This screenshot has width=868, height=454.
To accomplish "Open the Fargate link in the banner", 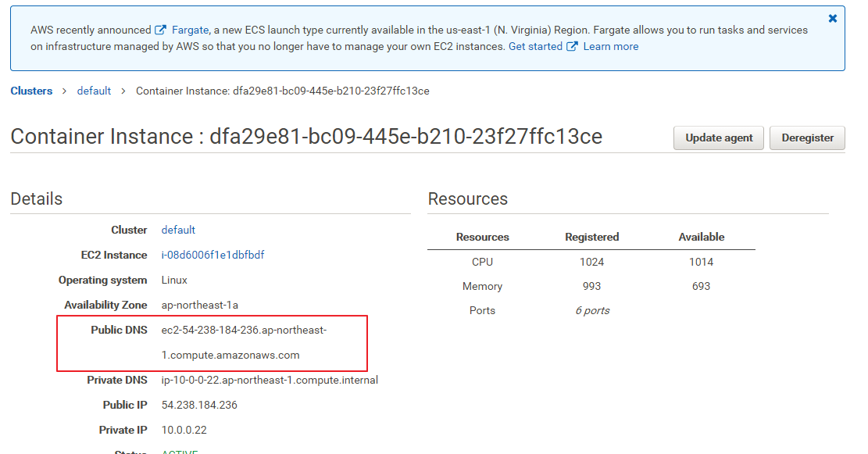I will point(190,30).
